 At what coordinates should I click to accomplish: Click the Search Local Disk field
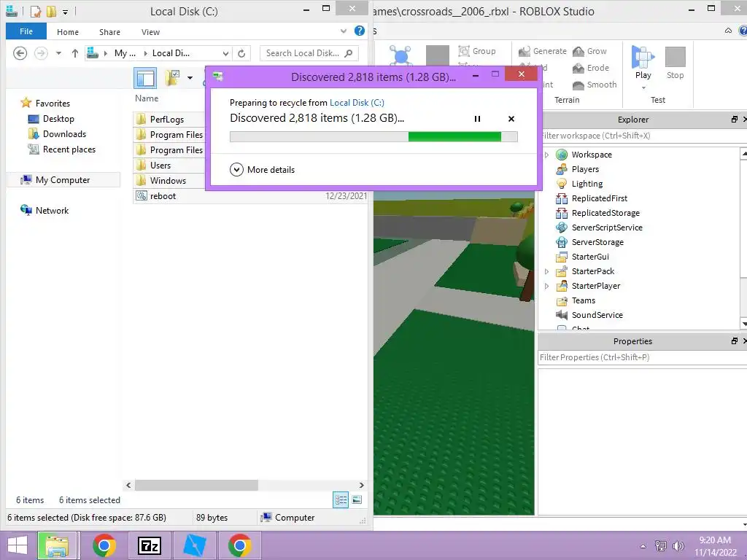pyautogui.click(x=309, y=53)
